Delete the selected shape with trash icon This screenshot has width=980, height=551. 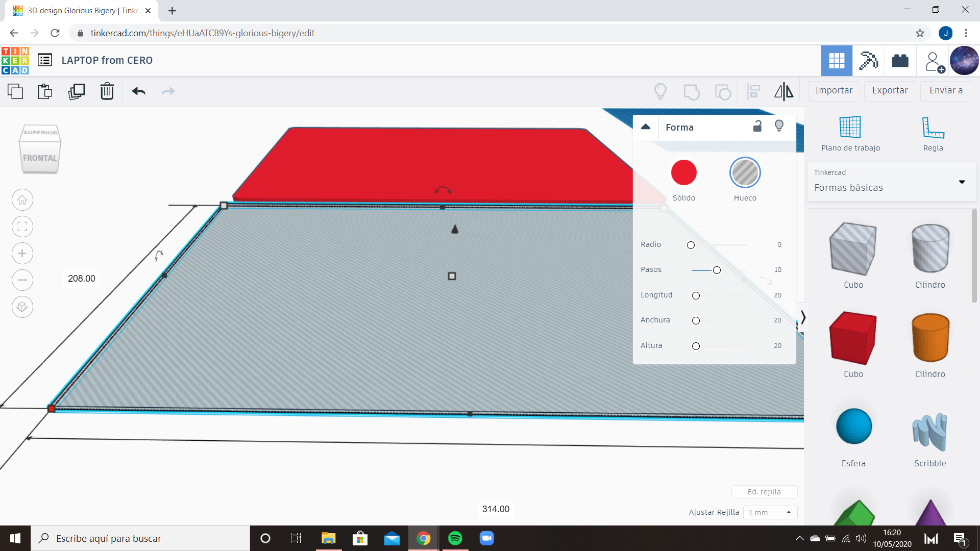tap(107, 91)
